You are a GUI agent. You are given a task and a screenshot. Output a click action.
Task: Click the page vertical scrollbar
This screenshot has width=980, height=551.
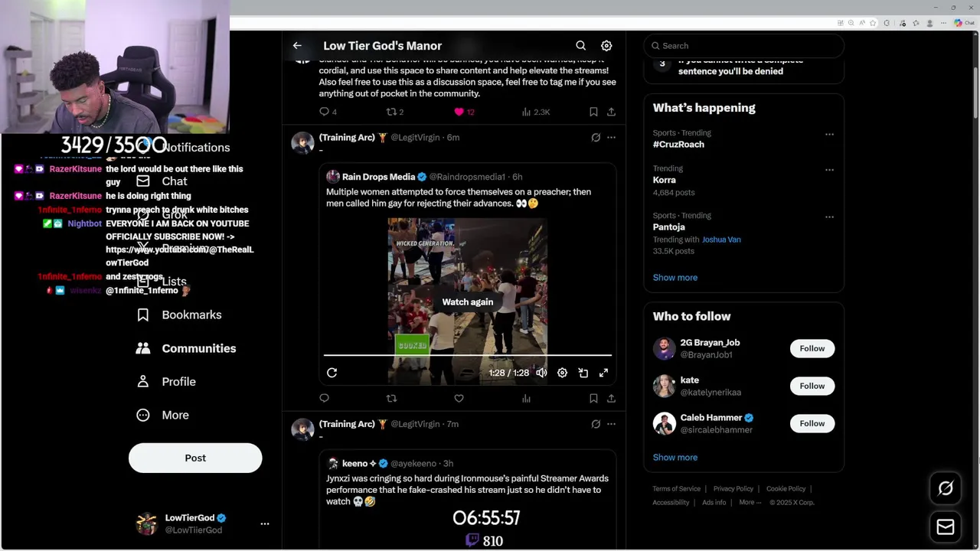pyautogui.click(x=976, y=92)
